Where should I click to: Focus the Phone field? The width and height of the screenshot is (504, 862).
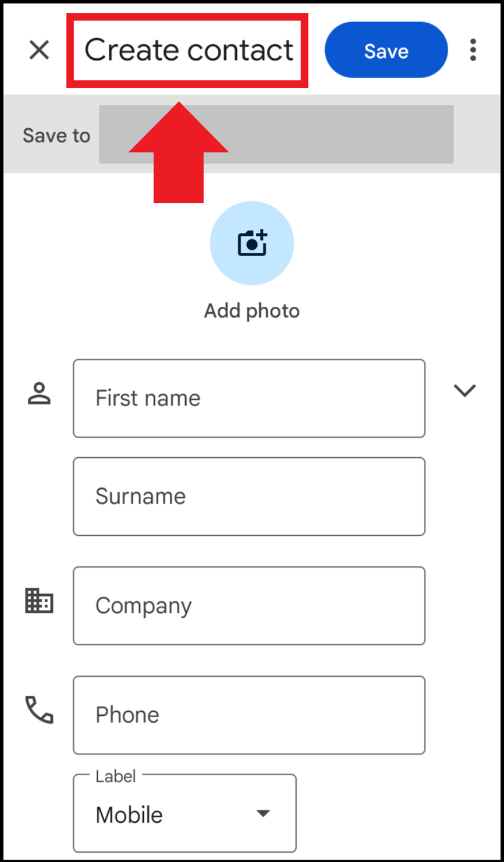point(249,715)
